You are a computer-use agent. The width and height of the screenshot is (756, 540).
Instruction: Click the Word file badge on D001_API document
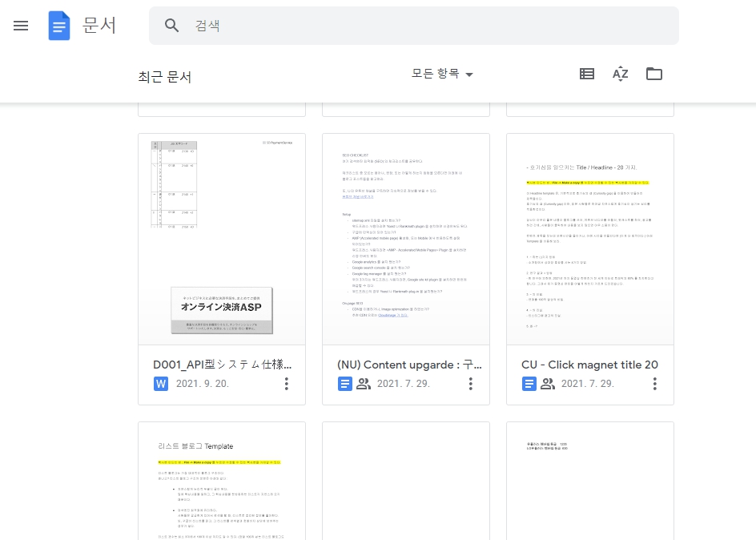point(160,383)
